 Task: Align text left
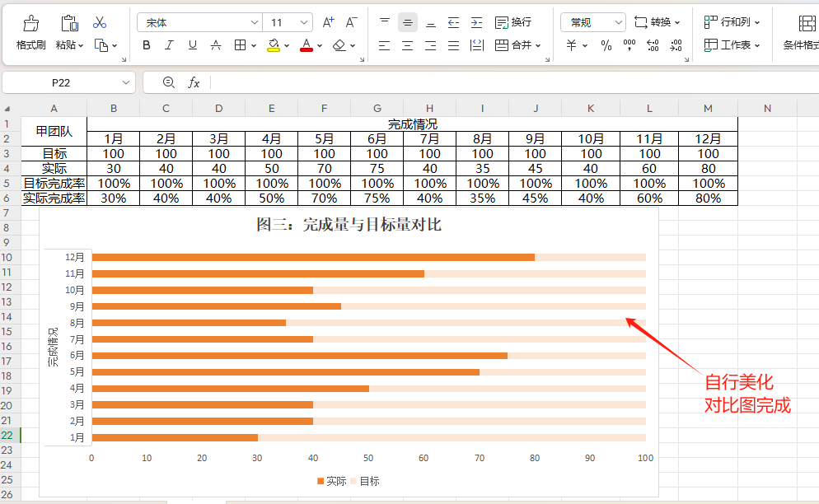pos(385,46)
